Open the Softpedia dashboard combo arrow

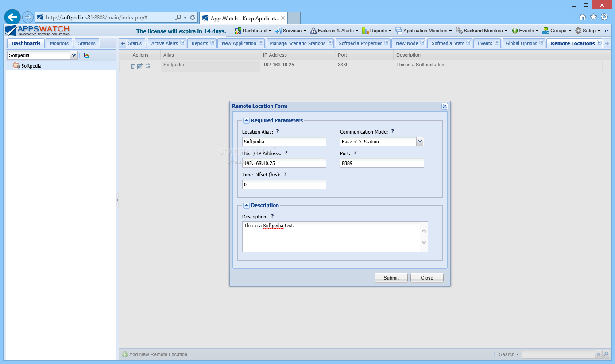74,55
